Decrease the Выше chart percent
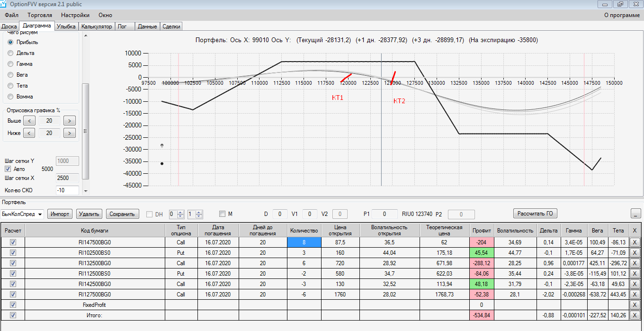This screenshot has height=331, width=644. [x=29, y=121]
